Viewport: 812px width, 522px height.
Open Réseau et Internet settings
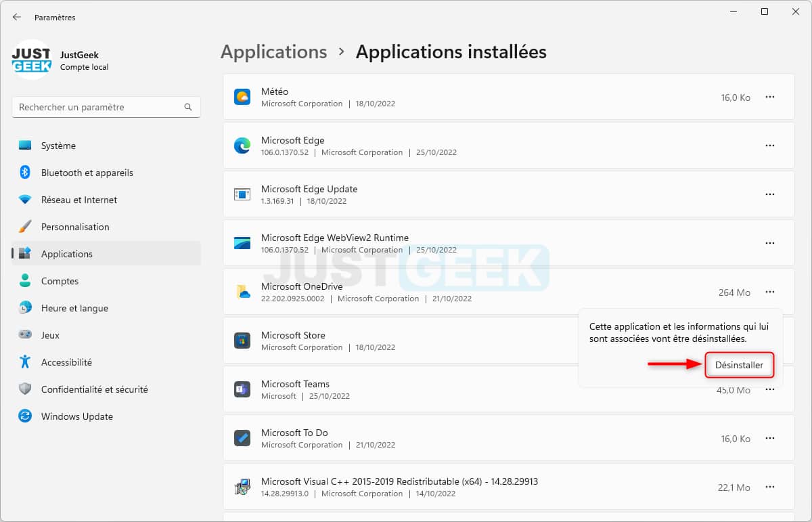coord(106,200)
